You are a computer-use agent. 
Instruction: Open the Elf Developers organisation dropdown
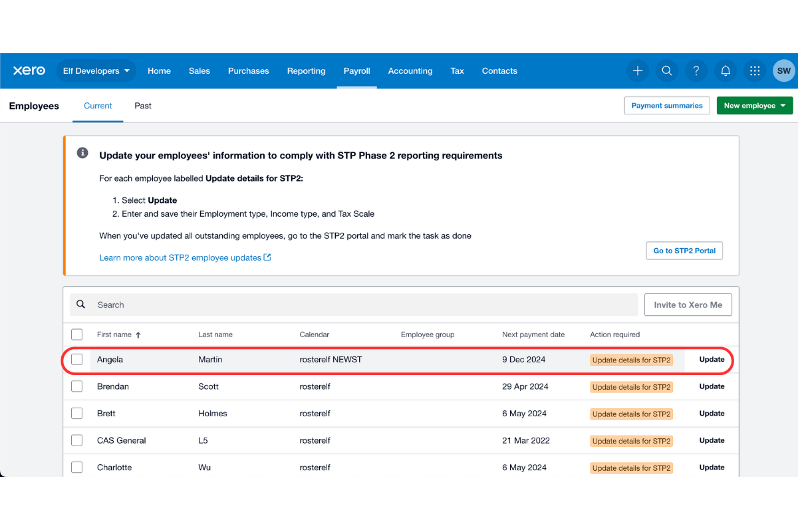click(96, 70)
